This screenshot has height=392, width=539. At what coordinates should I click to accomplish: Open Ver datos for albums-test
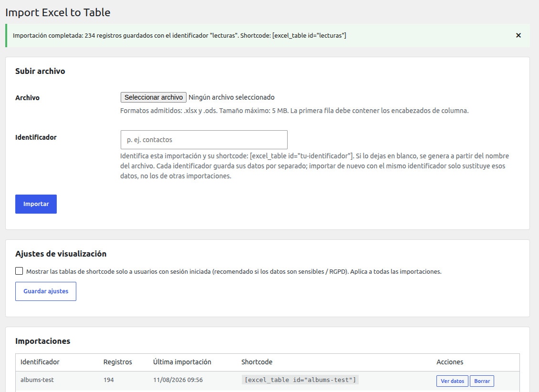pyautogui.click(x=452, y=381)
